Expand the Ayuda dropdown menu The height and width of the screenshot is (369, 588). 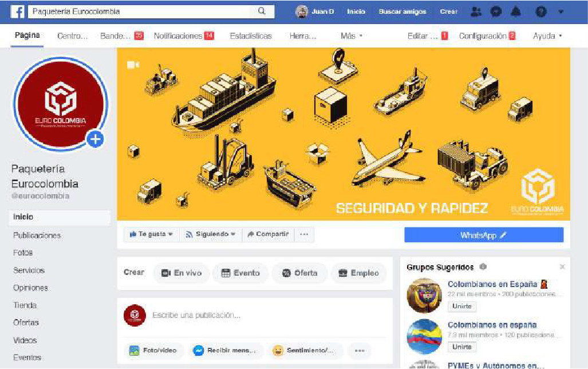click(x=547, y=36)
